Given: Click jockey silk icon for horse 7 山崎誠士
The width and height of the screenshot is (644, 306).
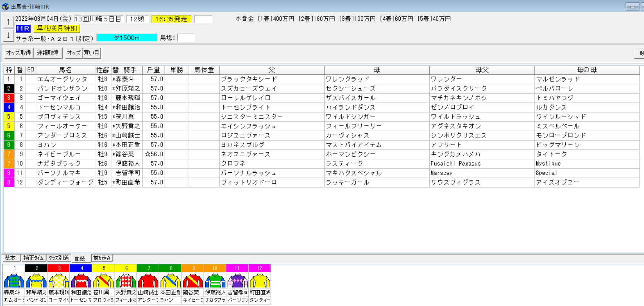Looking at the screenshot, I should pyautogui.click(x=148, y=281).
